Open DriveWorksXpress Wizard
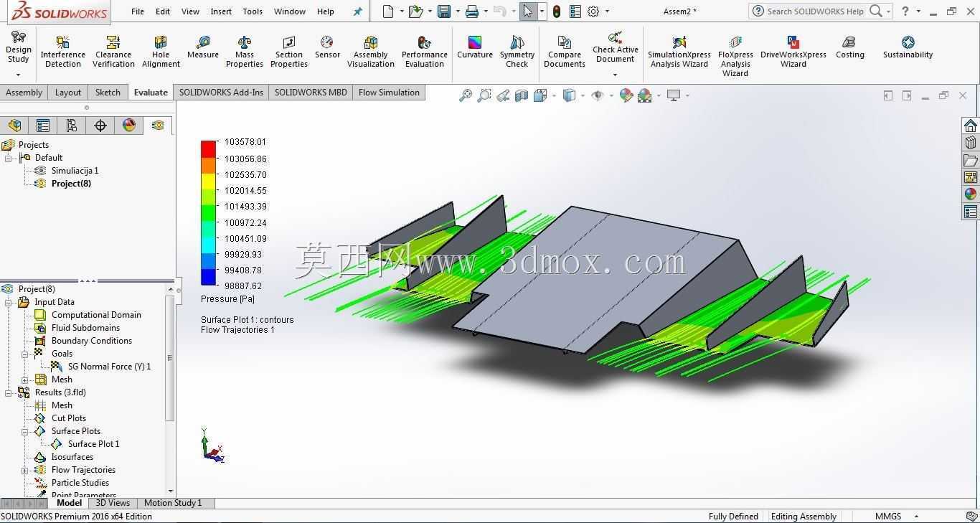Image resolution: width=980 pixels, height=523 pixels. tap(793, 52)
